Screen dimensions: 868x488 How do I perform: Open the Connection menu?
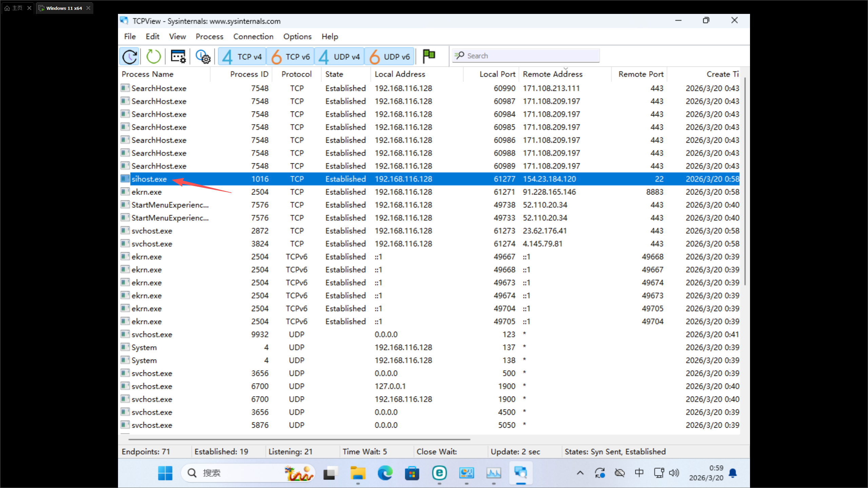tap(253, 37)
